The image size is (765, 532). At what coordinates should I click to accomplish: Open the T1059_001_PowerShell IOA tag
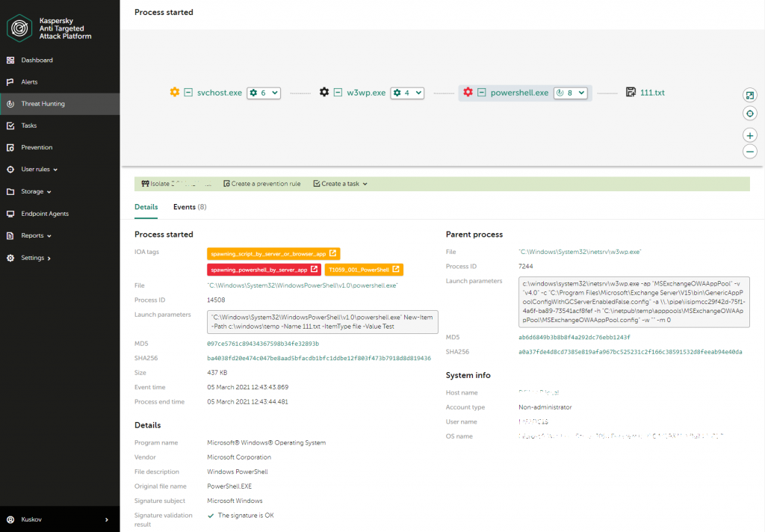click(x=364, y=270)
